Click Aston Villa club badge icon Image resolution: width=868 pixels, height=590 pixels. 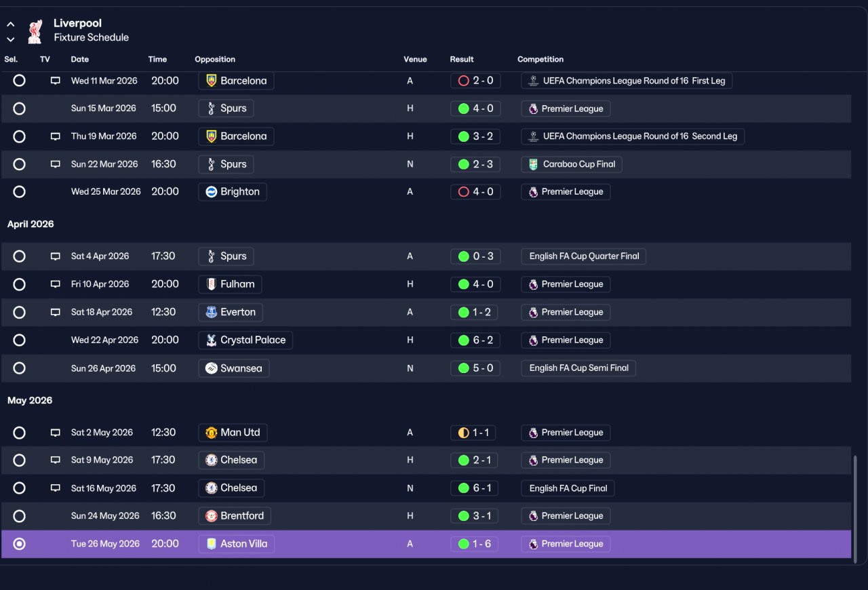coord(211,544)
